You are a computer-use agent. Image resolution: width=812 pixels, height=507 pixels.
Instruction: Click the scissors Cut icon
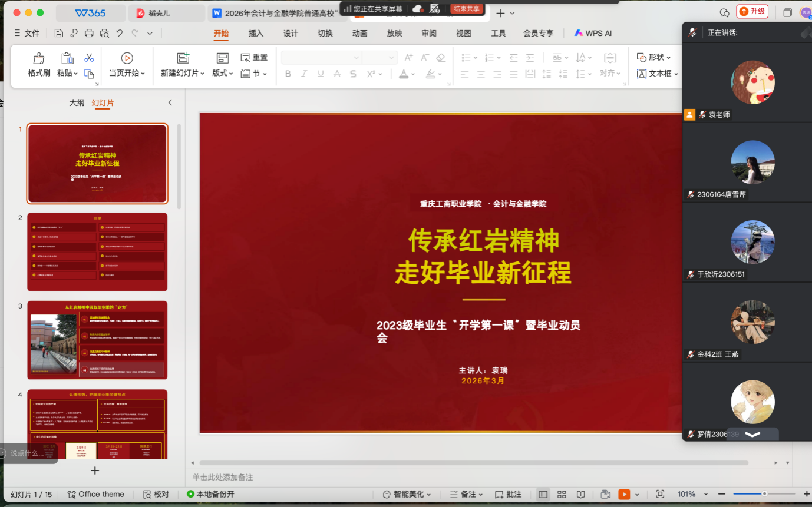(89, 58)
